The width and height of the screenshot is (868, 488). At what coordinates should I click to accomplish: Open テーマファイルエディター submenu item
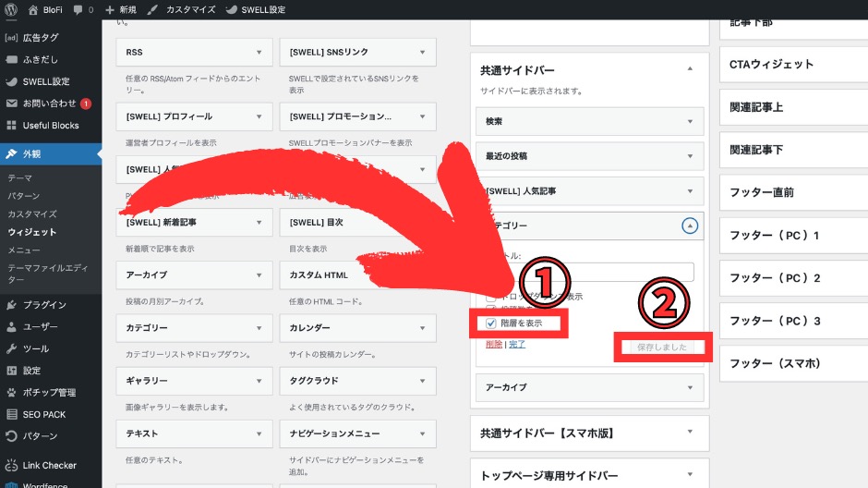tap(48, 274)
